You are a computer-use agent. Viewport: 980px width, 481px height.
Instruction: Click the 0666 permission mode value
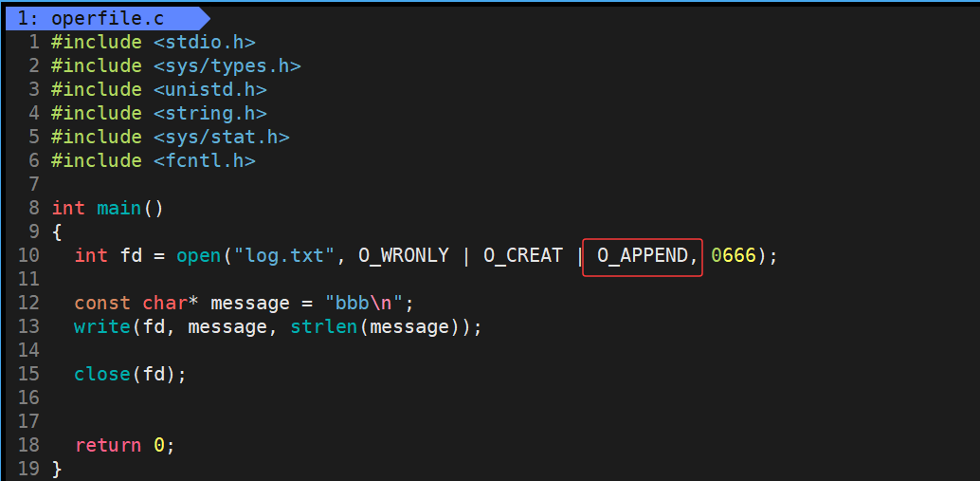(733, 256)
